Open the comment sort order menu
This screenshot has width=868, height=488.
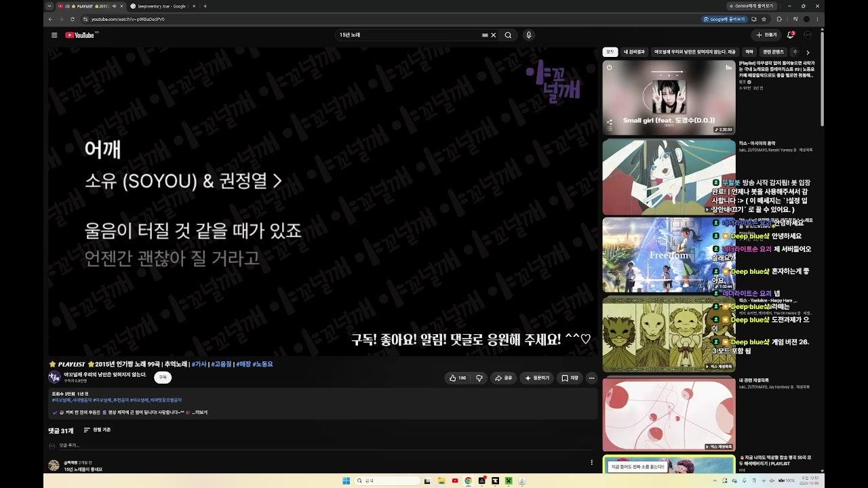point(97,430)
